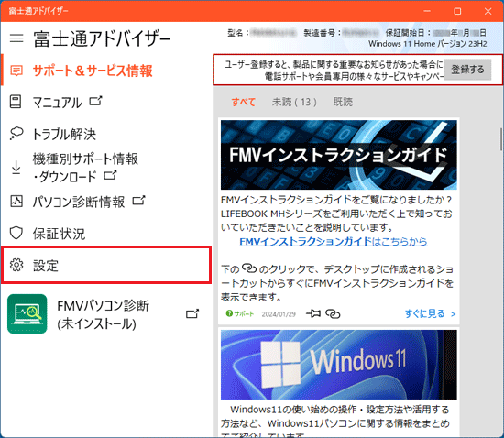
Task: Click external-link icon beside マニュアル
Action: (95, 101)
